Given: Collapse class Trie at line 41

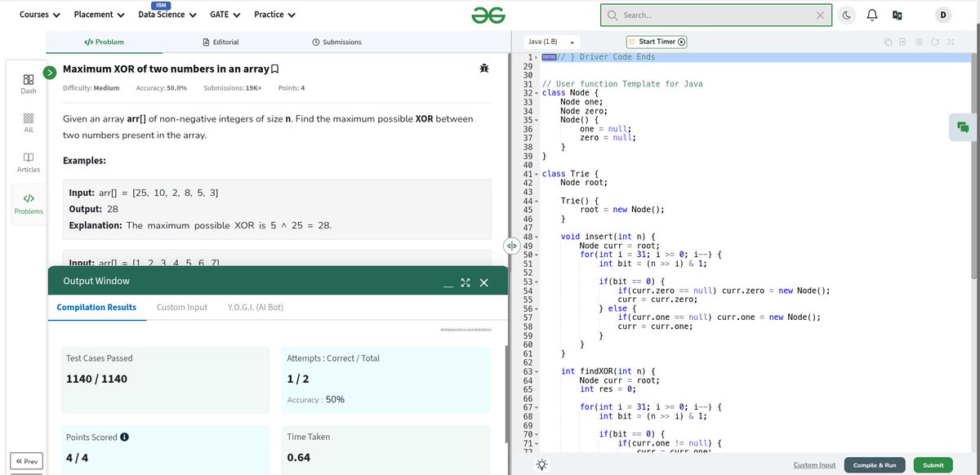Looking at the screenshot, I should (x=537, y=174).
